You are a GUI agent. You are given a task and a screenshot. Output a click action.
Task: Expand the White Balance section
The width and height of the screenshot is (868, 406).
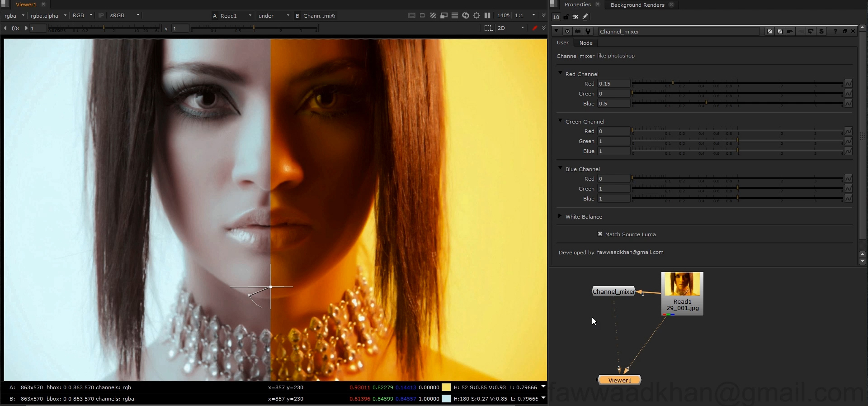(560, 216)
